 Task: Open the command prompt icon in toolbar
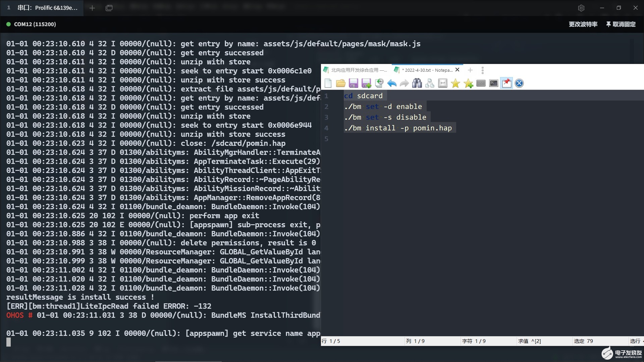point(494,83)
